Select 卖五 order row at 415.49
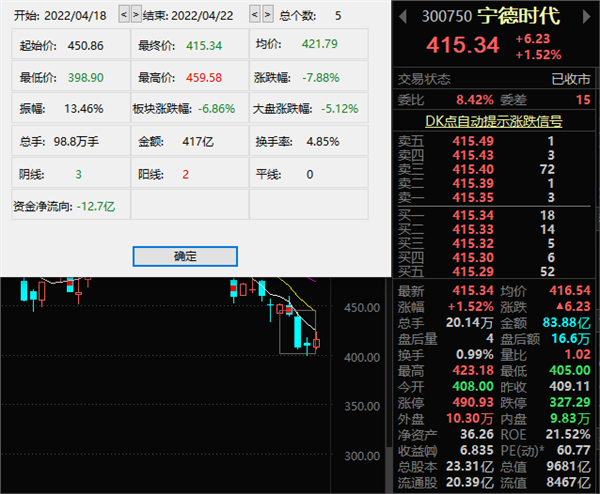The height and width of the screenshot is (494, 600). coord(494,141)
